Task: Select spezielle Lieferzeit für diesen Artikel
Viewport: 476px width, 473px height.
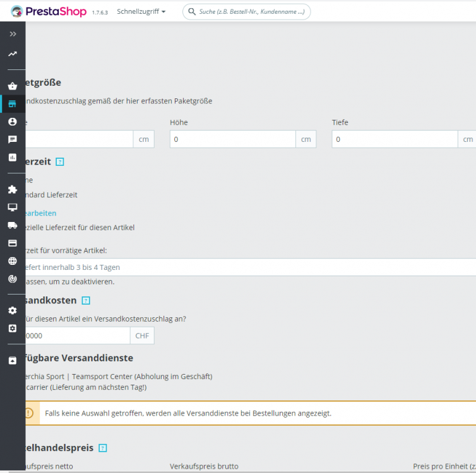Action: point(80,228)
